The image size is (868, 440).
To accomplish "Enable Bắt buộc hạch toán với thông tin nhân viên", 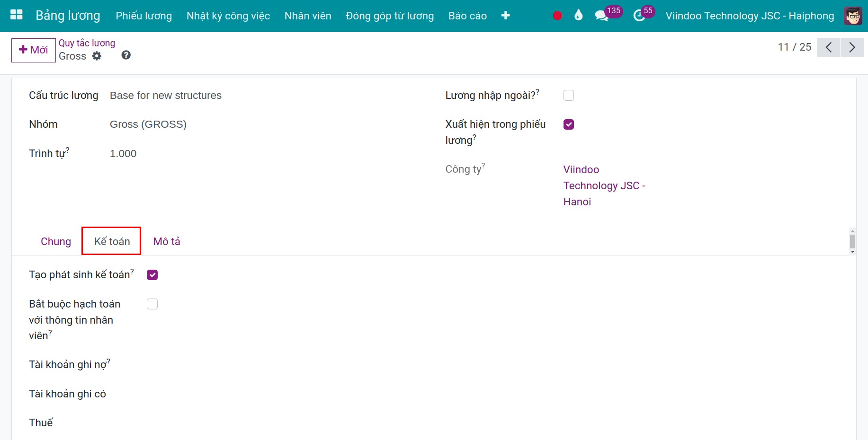I will (x=152, y=304).
